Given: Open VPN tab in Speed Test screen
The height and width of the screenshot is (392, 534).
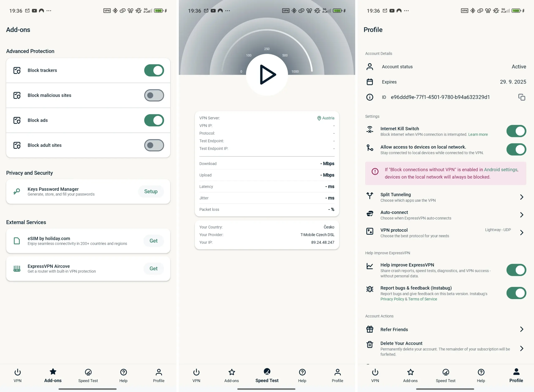Looking at the screenshot, I should [196, 375].
